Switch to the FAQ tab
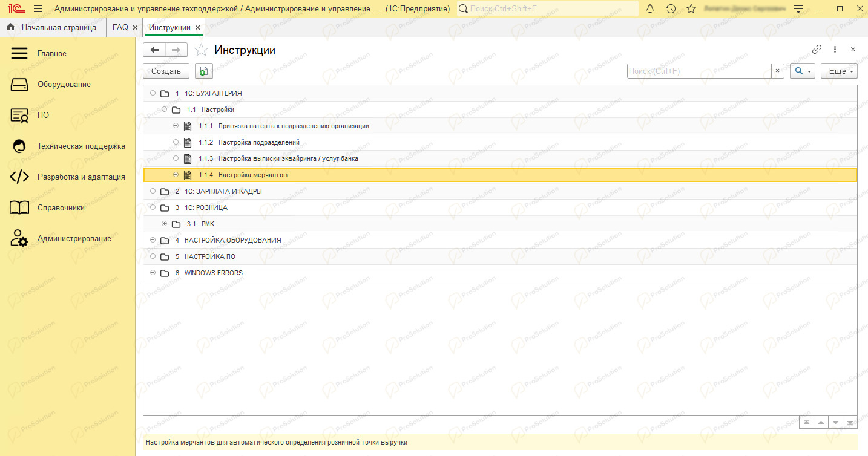This screenshot has height=456, width=868. pyautogui.click(x=120, y=28)
